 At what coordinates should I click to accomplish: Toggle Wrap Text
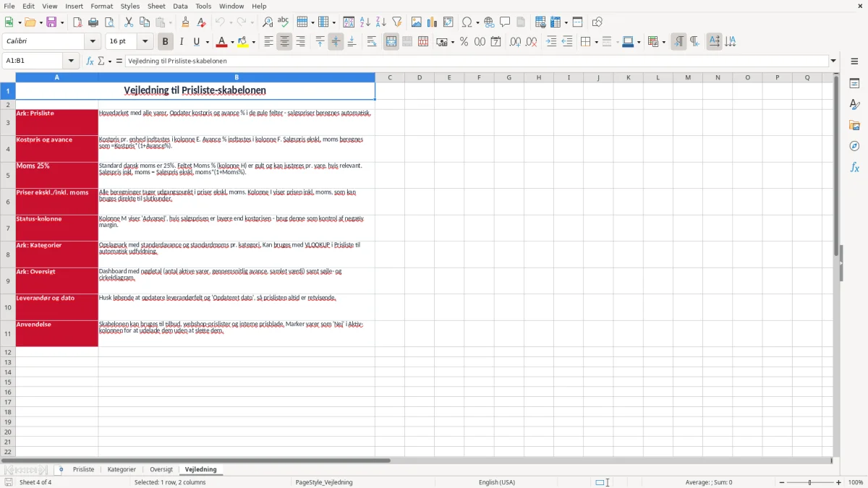click(372, 42)
